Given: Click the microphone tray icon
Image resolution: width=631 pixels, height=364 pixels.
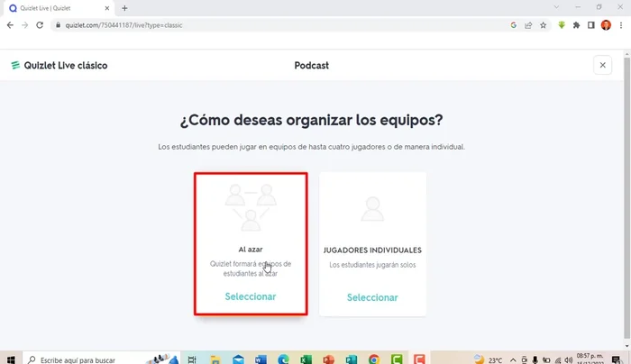Looking at the screenshot, I should [535, 360].
